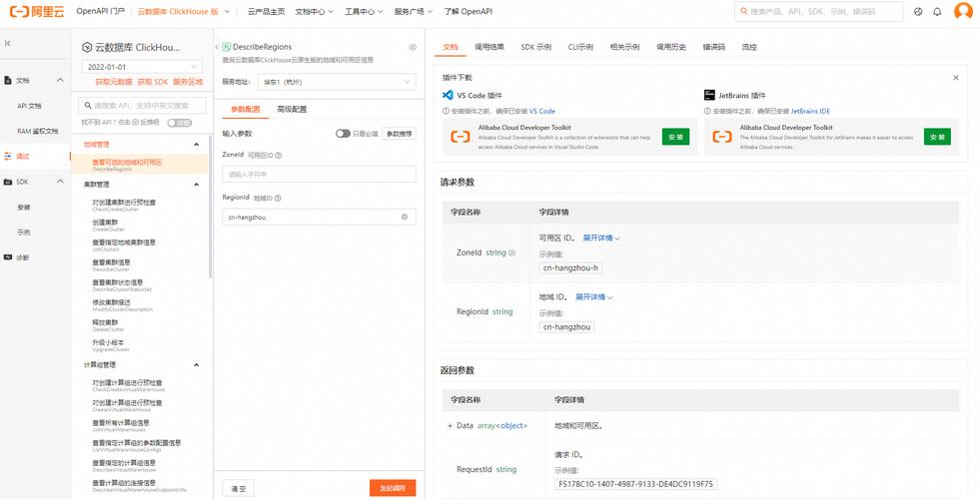Click the 服务区域 link
This screenshot has width=980, height=499.
(188, 82)
